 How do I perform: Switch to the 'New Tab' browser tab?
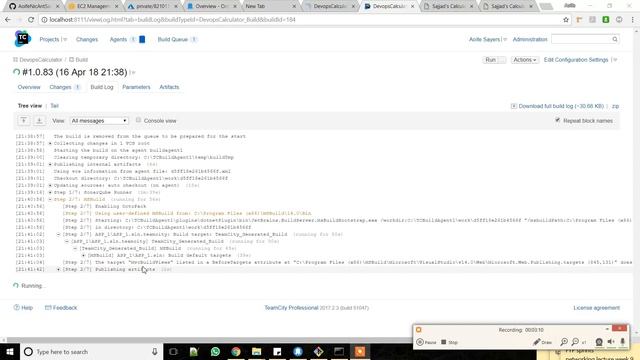pyautogui.click(x=269, y=6)
